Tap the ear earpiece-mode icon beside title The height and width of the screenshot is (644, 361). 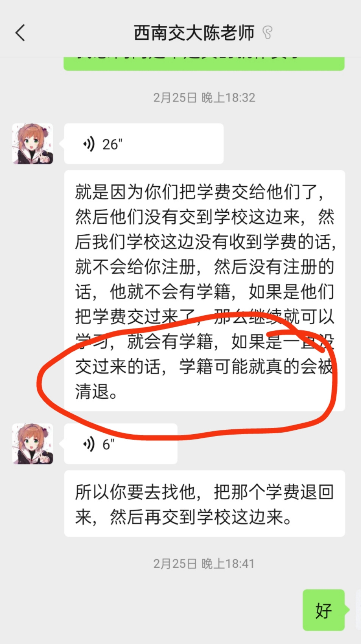268,33
